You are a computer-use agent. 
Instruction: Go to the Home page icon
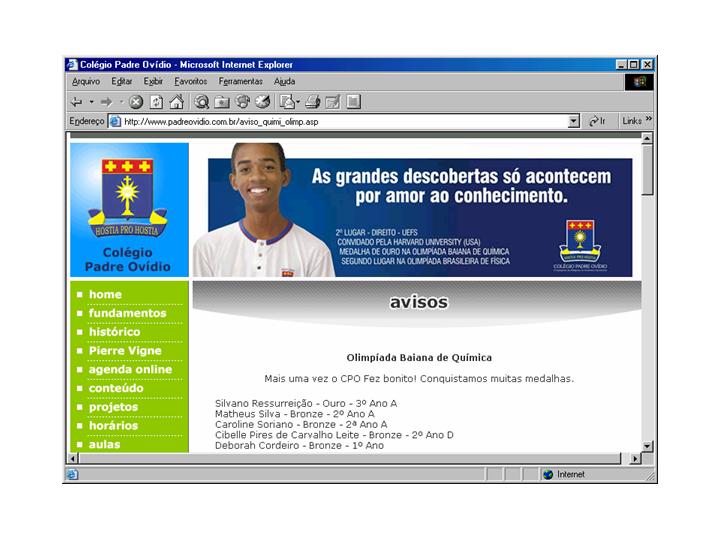point(176,102)
